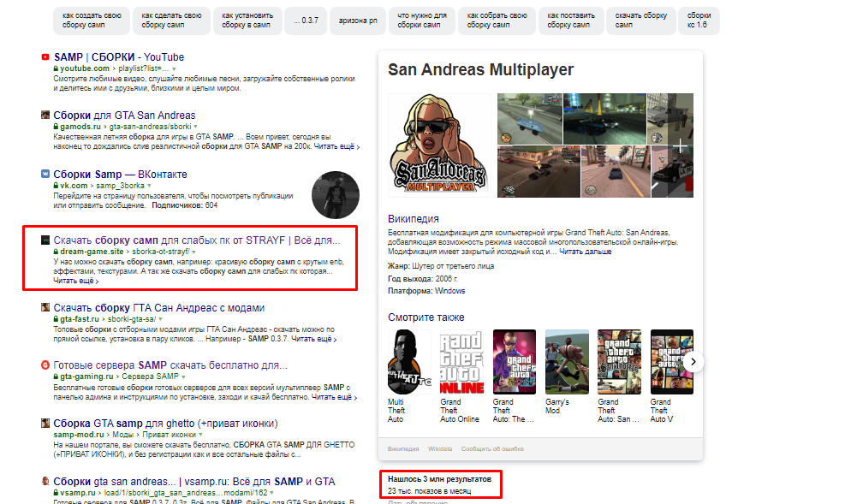Screen dimensions: 851x504
Task: Click the green lock icon beside vk.com
Action: point(56,186)
